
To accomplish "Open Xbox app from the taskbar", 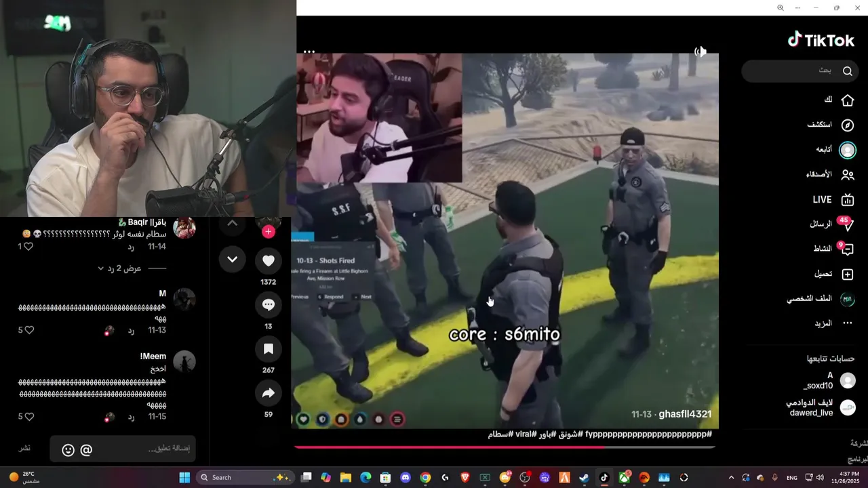I will click(624, 477).
